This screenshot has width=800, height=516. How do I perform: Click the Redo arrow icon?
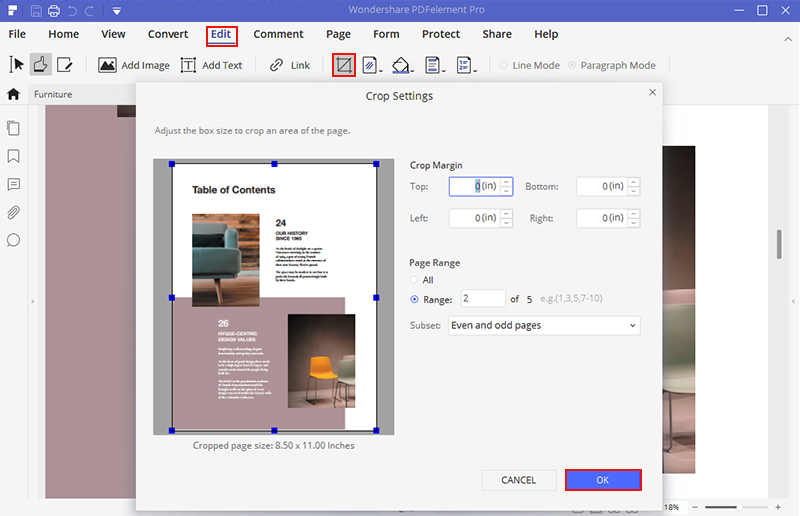point(90,11)
